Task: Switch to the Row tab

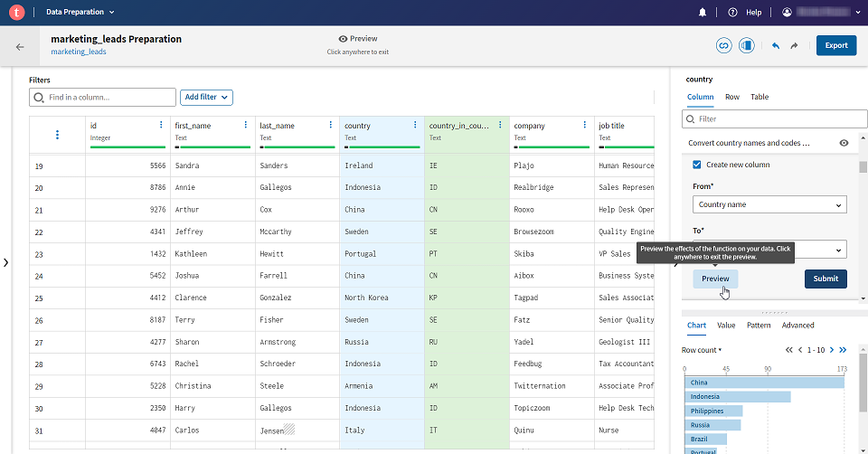Action: [732, 97]
